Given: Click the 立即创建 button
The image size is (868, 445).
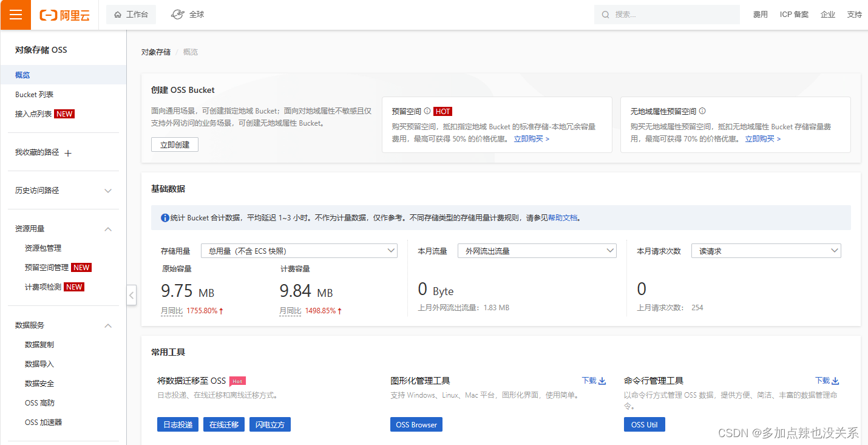Looking at the screenshot, I should pyautogui.click(x=175, y=144).
